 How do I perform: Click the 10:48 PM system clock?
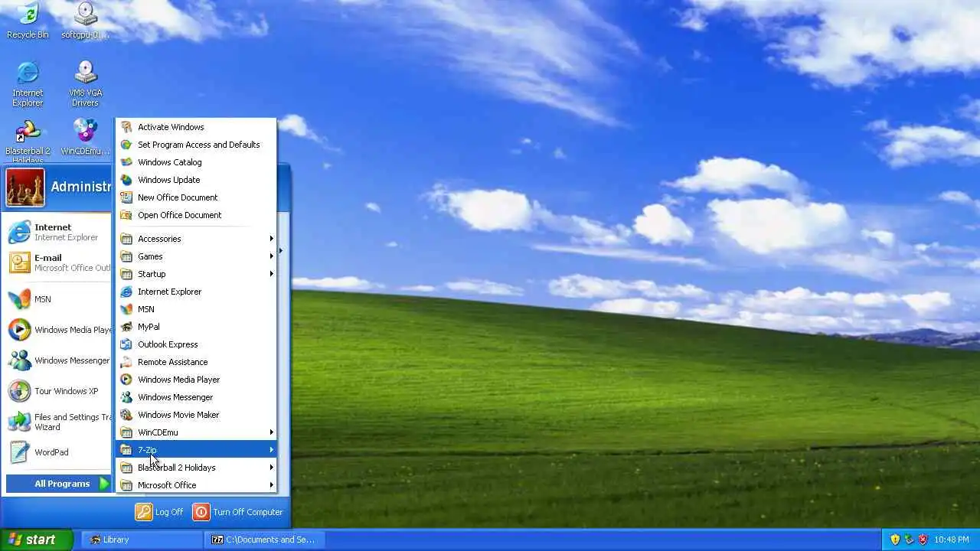(x=952, y=540)
